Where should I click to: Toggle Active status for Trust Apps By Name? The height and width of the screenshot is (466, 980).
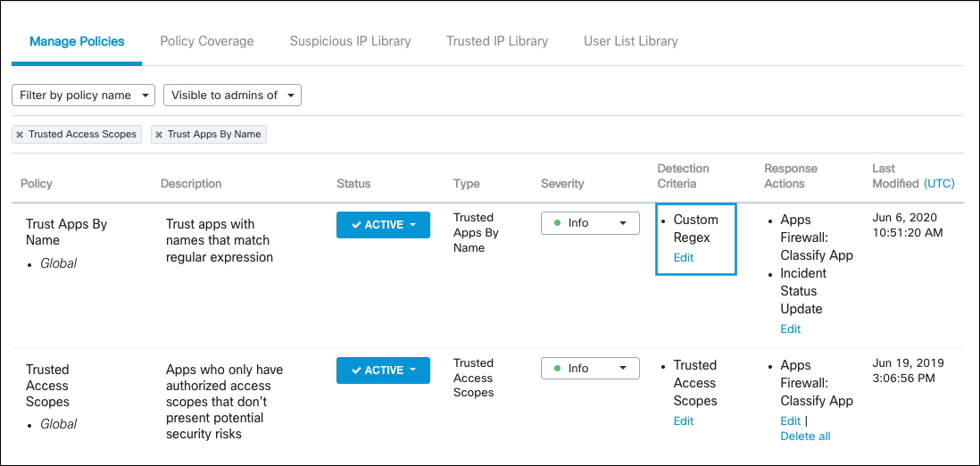383,225
